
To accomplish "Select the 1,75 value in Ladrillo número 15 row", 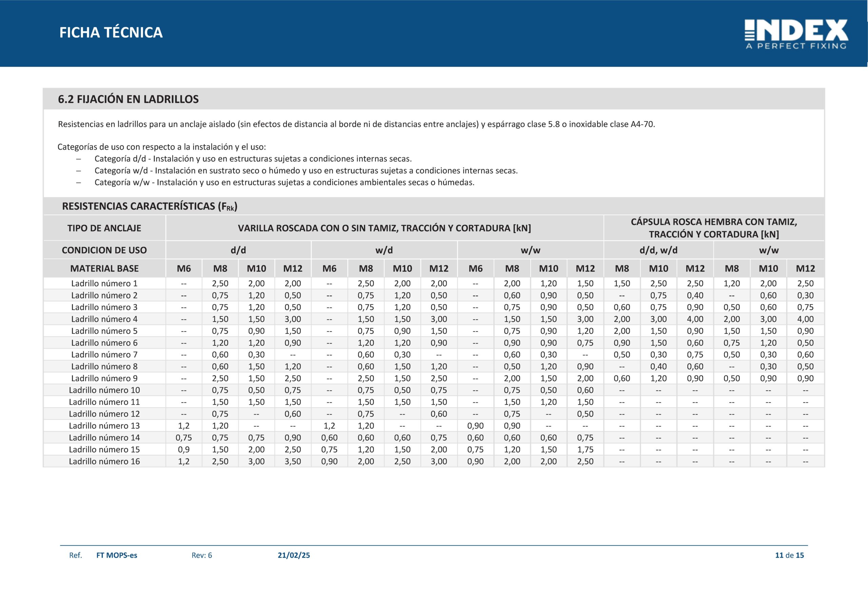I will coord(585,449).
